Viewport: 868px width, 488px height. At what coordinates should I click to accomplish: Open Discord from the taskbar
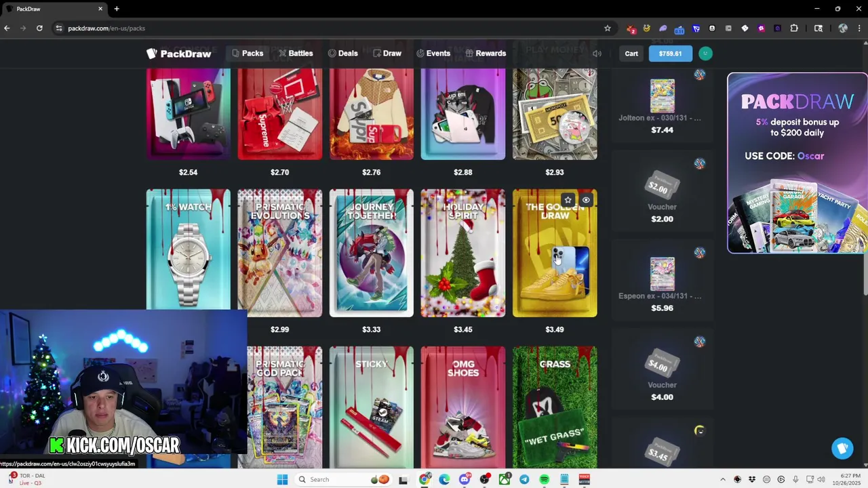[464, 480]
